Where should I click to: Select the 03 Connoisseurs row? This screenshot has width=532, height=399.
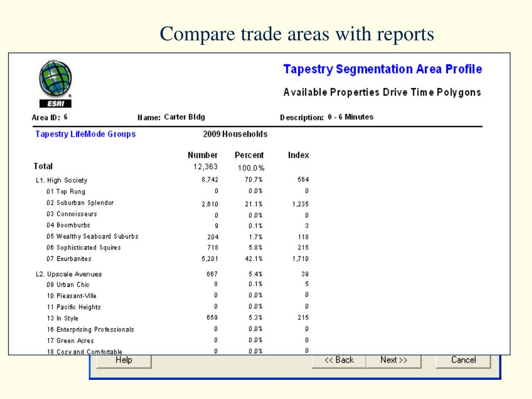click(x=178, y=215)
